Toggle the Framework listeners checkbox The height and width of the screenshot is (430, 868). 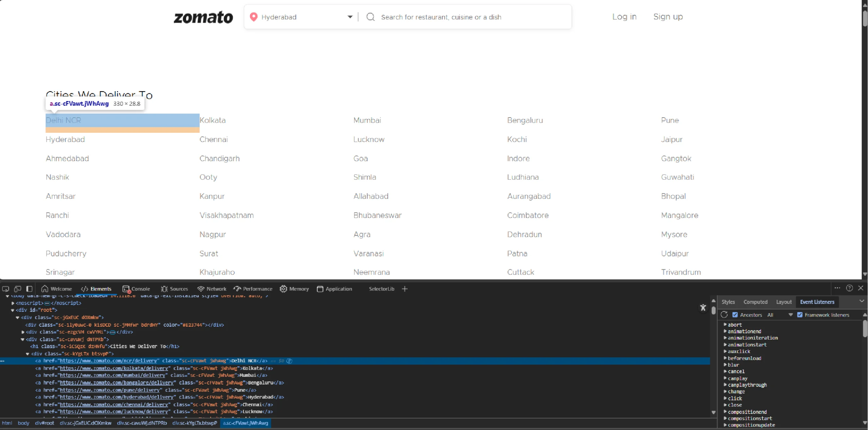coord(800,315)
